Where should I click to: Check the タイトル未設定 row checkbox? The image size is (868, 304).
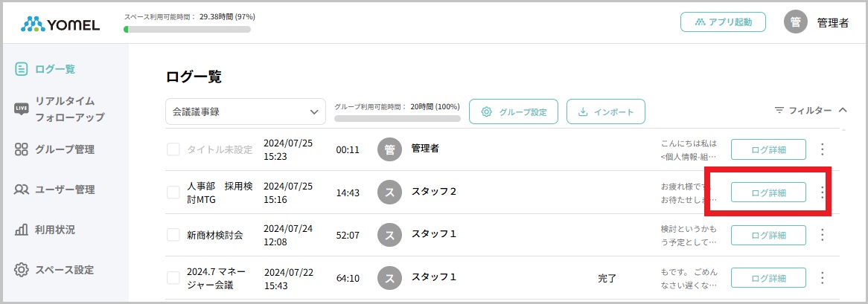point(173,149)
